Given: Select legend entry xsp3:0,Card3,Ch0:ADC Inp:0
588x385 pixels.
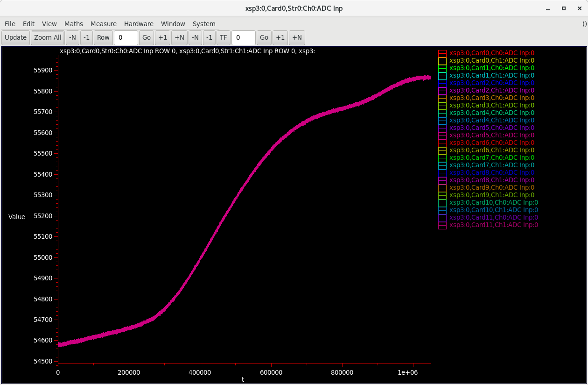Looking at the screenshot, I should pyautogui.click(x=492, y=98).
